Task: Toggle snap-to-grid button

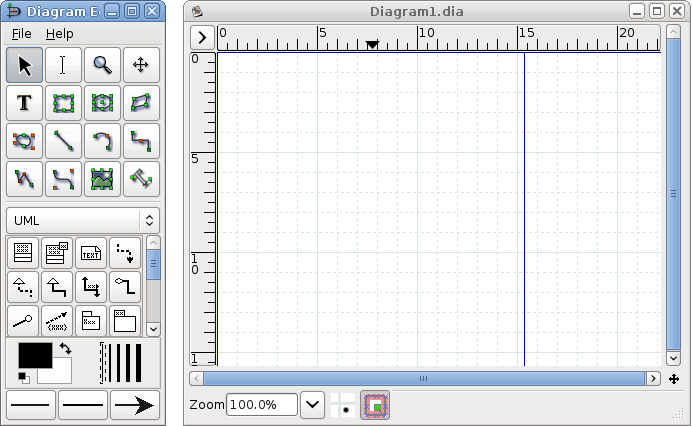Action: click(342, 404)
